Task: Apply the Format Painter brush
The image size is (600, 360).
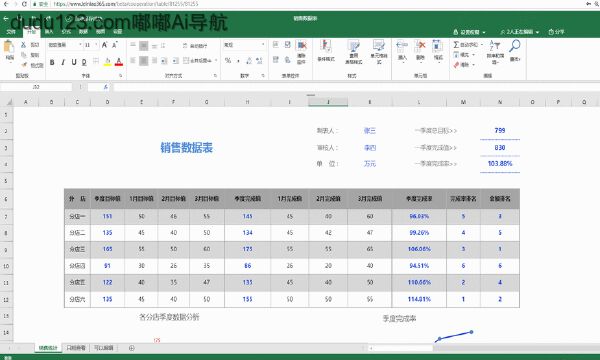Action: click(x=24, y=65)
